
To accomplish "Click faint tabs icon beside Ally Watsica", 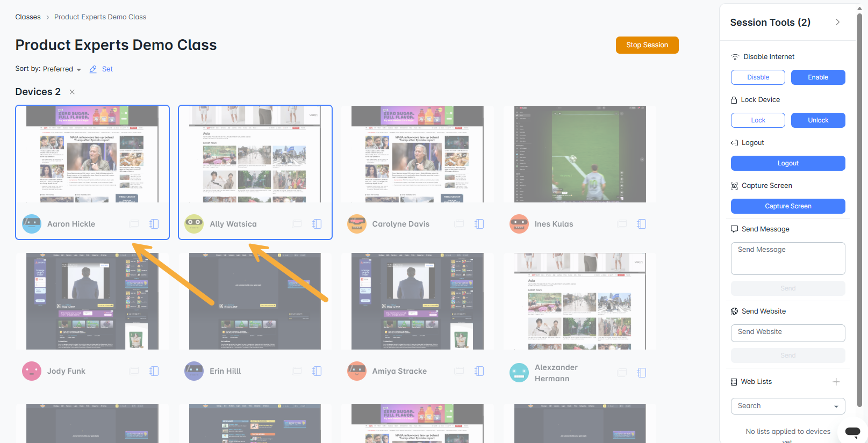I will pos(297,224).
